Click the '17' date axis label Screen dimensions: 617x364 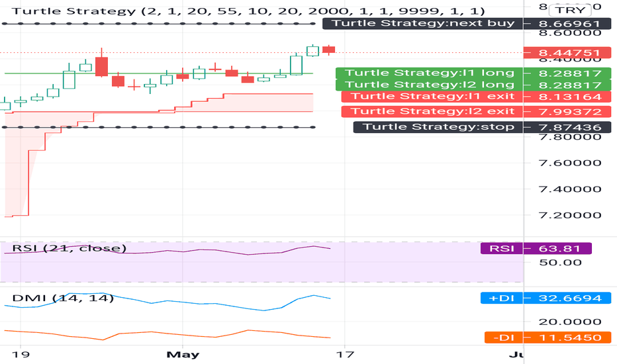[x=345, y=355]
